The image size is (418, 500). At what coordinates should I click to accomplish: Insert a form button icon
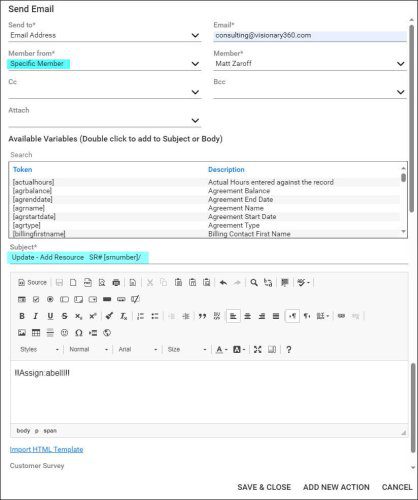107,299
